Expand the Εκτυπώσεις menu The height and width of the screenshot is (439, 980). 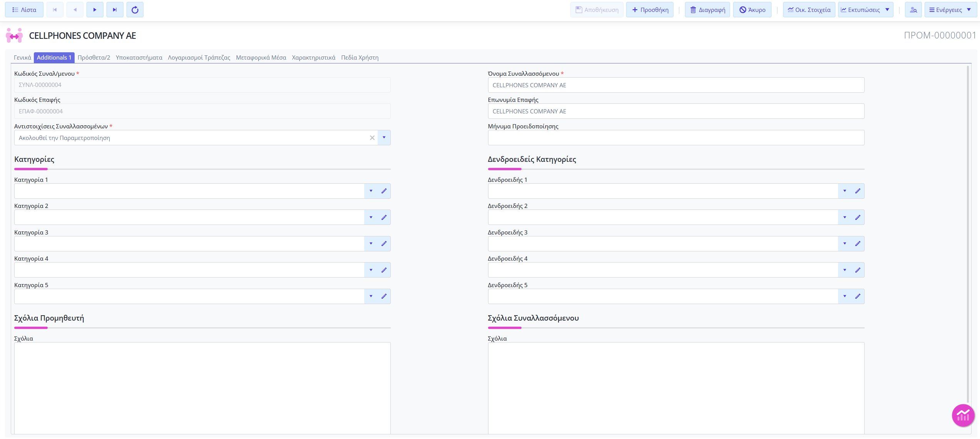(x=865, y=10)
